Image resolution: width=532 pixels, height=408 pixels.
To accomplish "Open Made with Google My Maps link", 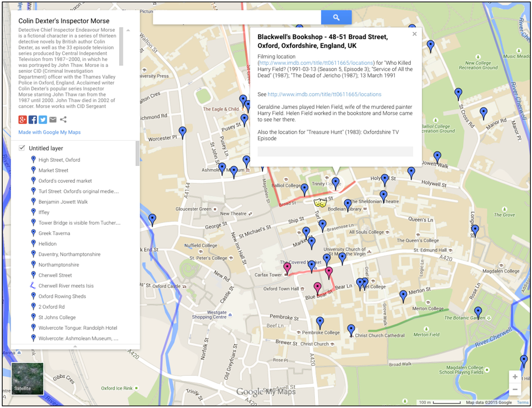I will point(49,132).
